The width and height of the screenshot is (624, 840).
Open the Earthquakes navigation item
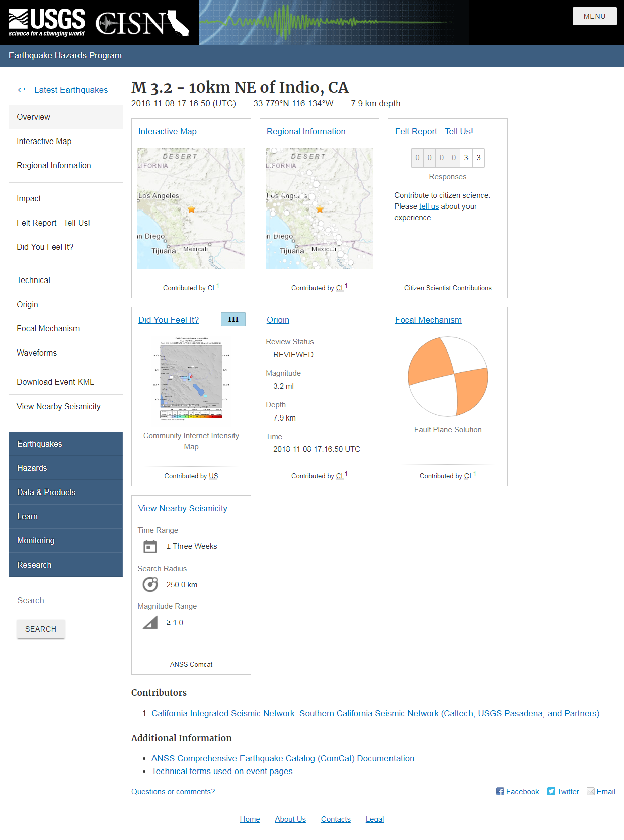65,444
